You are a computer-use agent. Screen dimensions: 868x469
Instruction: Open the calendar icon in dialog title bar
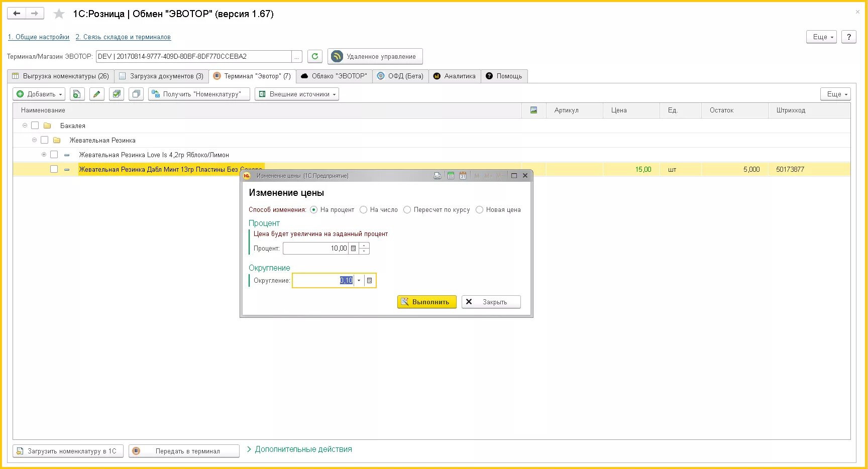(x=463, y=176)
